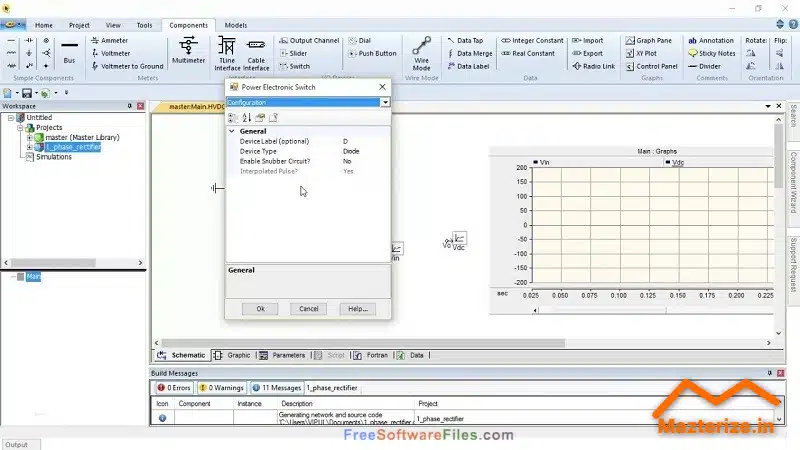Collapse the General property group

232,131
